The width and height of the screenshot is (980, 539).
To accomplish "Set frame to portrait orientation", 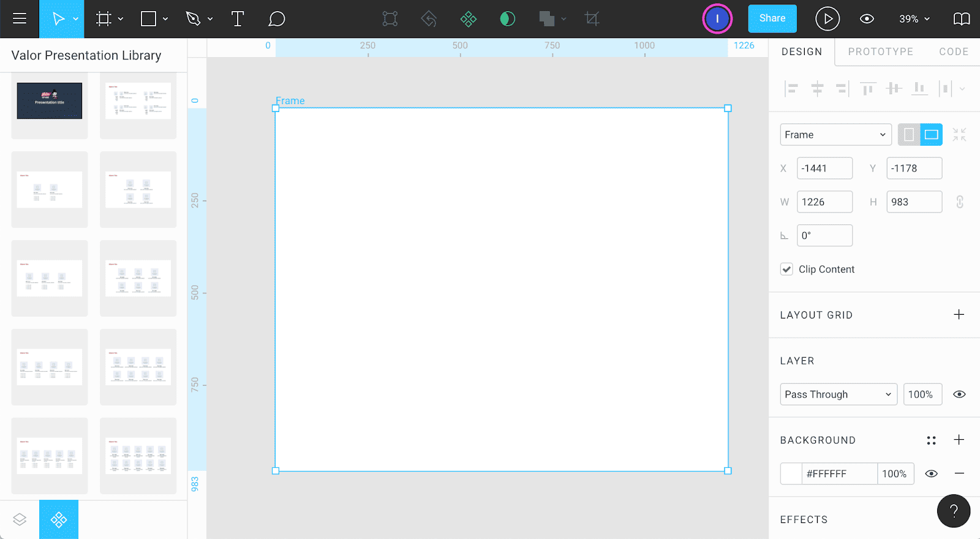I will coord(909,135).
